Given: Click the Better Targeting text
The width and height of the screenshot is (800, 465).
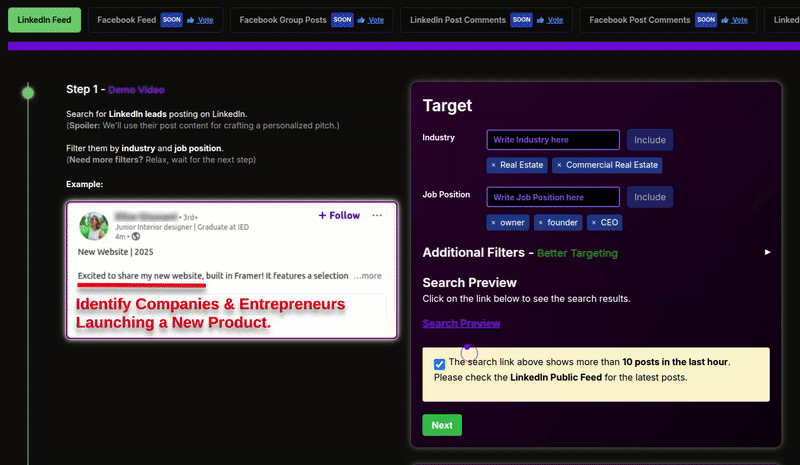Looking at the screenshot, I should 577,253.
